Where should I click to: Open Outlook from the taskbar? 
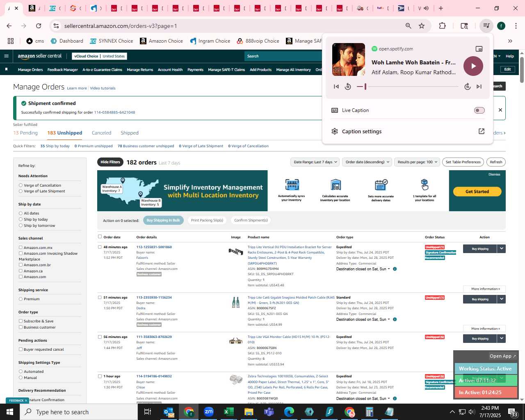click(x=169, y=412)
